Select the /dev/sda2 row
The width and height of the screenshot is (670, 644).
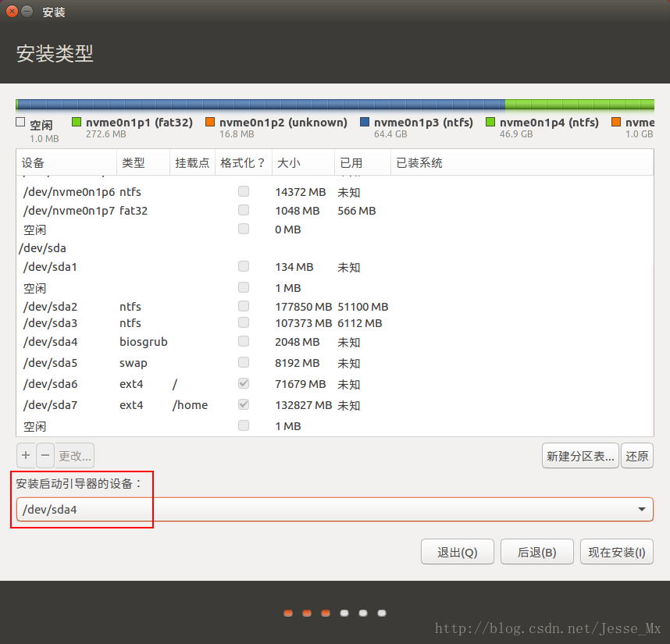click(x=334, y=307)
